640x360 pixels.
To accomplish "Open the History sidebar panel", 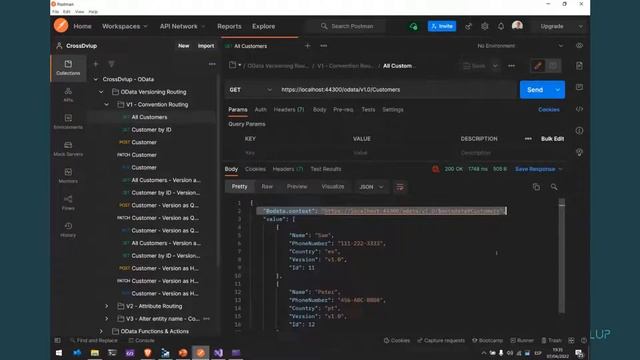I will pyautogui.click(x=68, y=229).
